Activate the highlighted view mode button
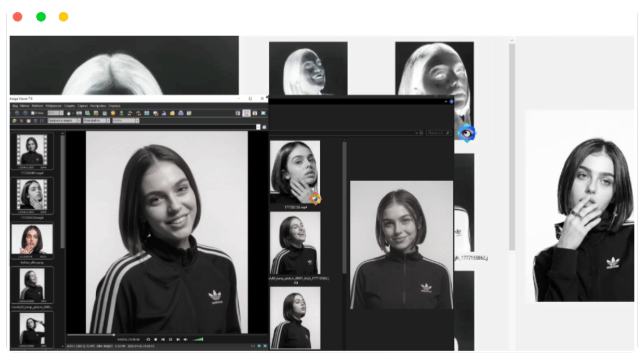 pyautogui.click(x=246, y=113)
